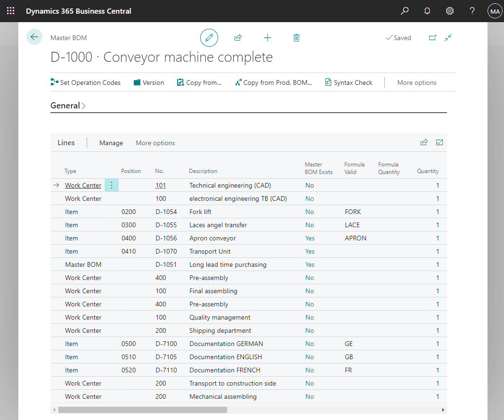Expand the General section

coord(68,106)
